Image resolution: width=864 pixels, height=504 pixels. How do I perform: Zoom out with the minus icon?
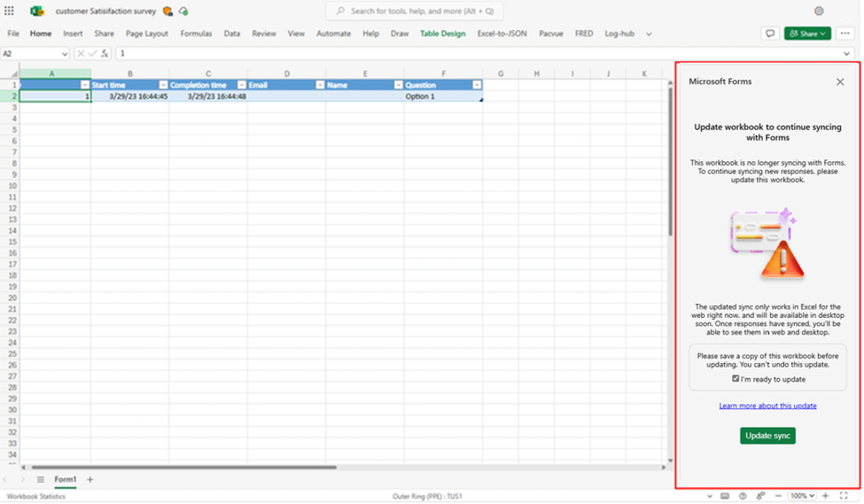point(778,496)
